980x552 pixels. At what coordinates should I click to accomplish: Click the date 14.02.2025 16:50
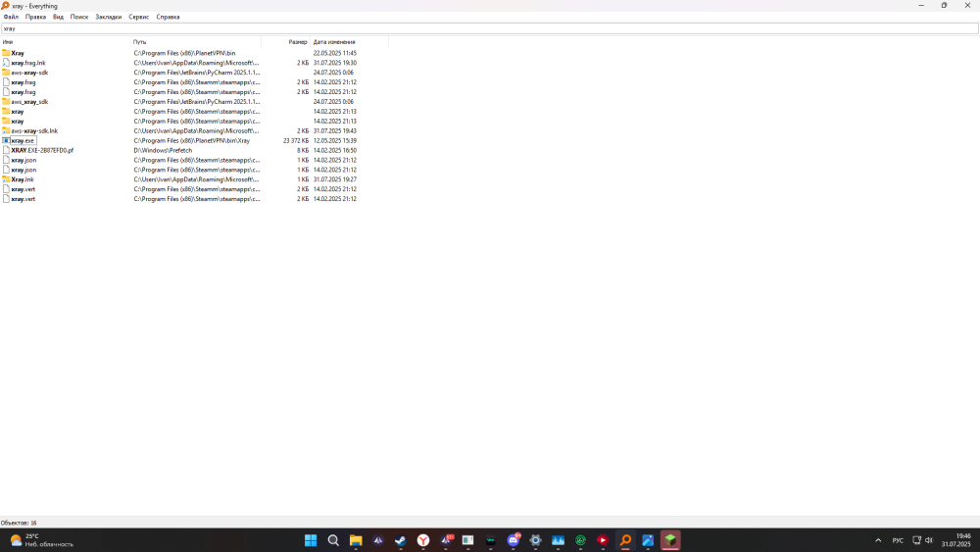tap(335, 150)
